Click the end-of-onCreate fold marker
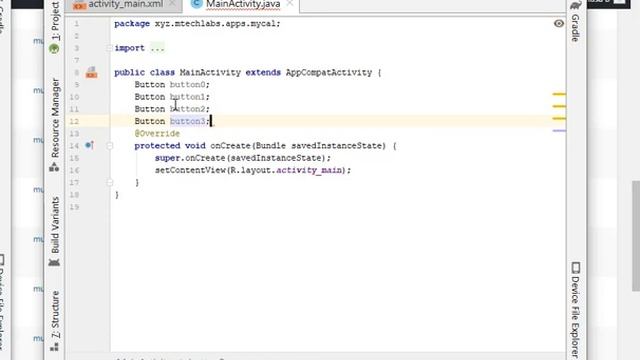The width and height of the screenshot is (640, 360). click(109, 182)
